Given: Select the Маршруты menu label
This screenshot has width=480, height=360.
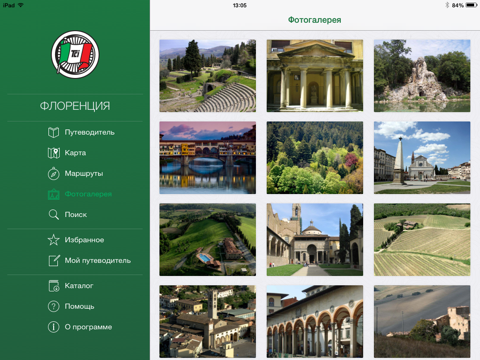Looking at the screenshot, I should [x=84, y=174].
